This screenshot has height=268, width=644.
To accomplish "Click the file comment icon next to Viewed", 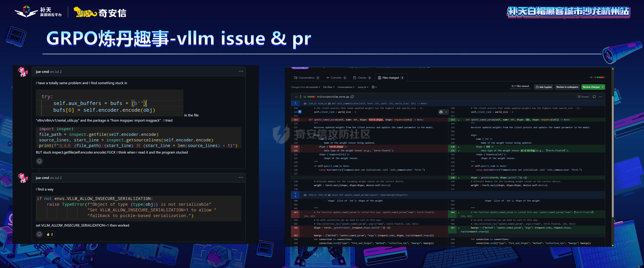I will click(x=594, y=97).
